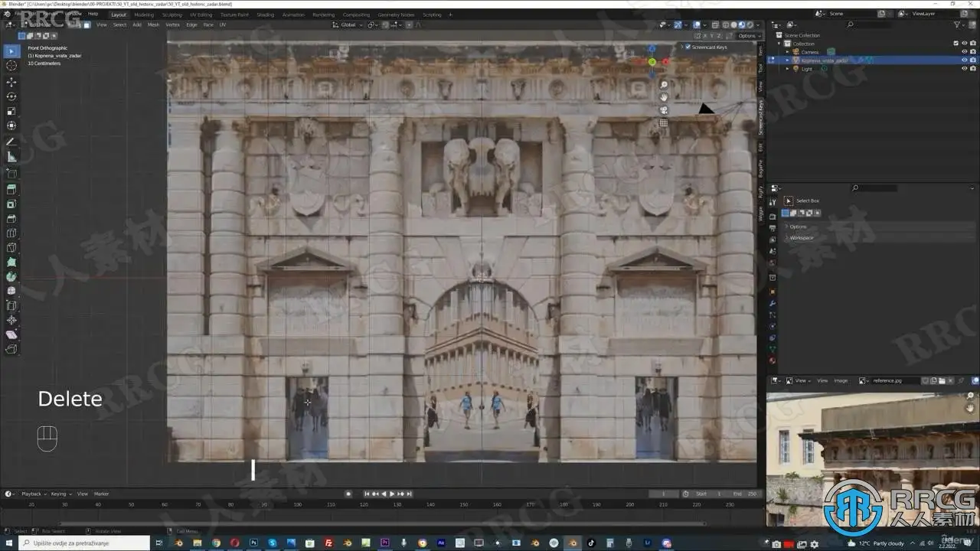Click the timeline play button
The width and height of the screenshot is (980, 551).
click(392, 494)
